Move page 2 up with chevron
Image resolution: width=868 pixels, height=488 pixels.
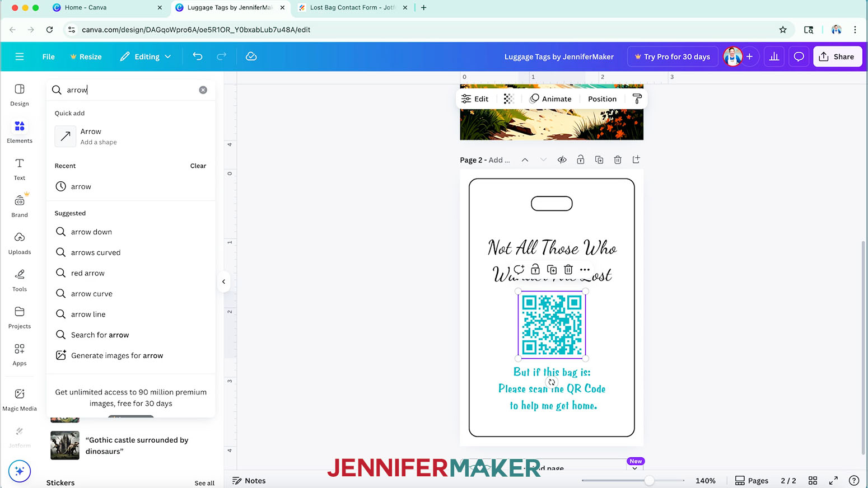coord(525,160)
